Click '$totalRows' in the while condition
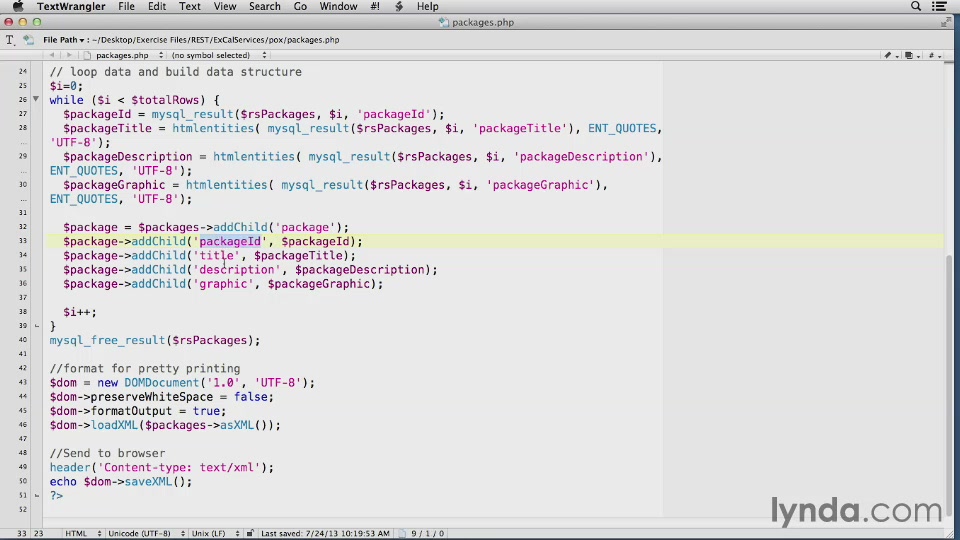 [x=165, y=100]
